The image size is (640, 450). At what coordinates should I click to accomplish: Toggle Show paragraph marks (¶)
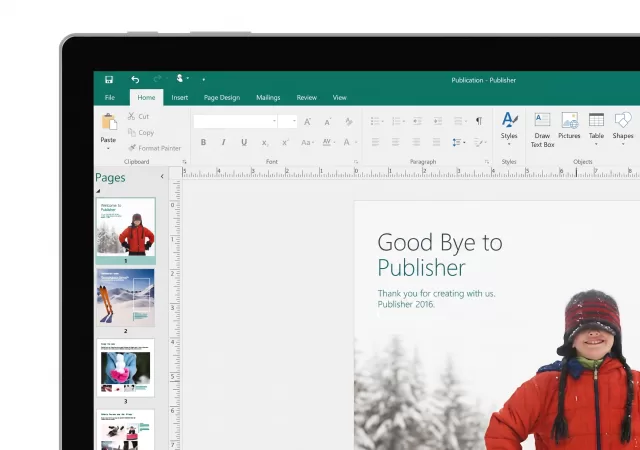(x=479, y=121)
